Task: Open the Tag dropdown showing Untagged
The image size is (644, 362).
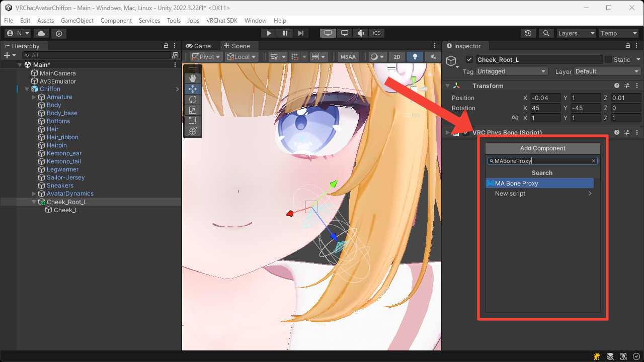Action: coord(511,71)
